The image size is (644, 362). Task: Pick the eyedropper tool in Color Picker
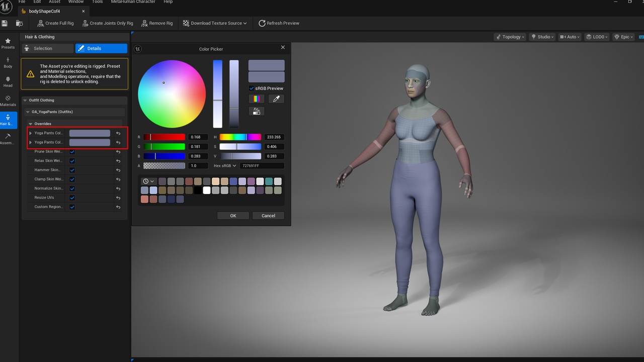(276, 99)
